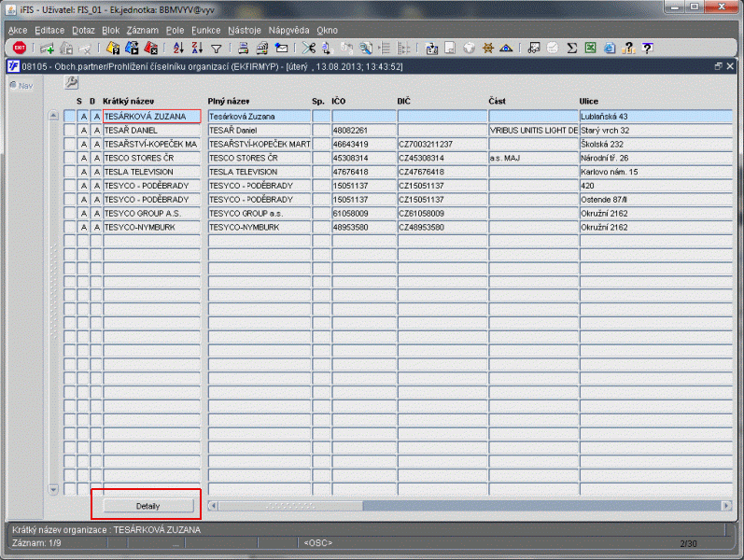Open the Okno menu

pos(327,31)
